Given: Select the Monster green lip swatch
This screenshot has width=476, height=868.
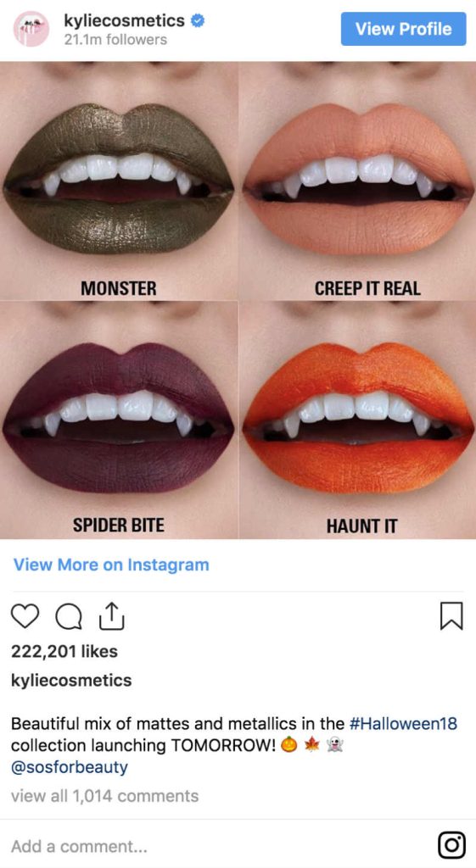Looking at the screenshot, I should pos(119,181).
